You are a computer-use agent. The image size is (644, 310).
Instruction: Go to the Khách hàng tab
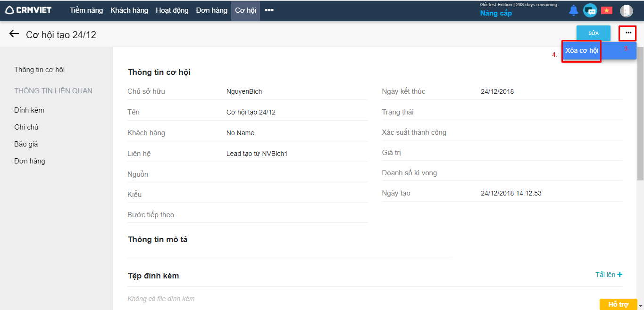pyautogui.click(x=129, y=10)
